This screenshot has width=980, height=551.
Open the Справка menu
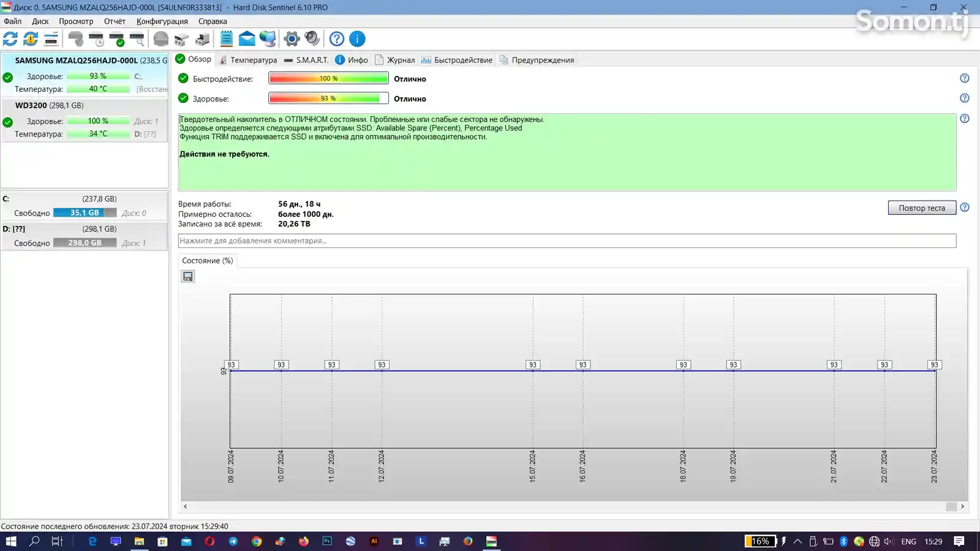(213, 21)
